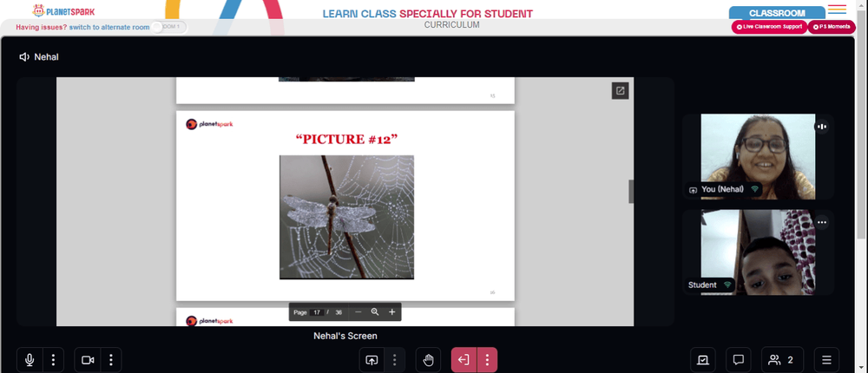Click the PDF viewer scrollbar thumb
Image resolution: width=868 pixels, height=373 pixels.
pyautogui.click(x=631, y=192)
